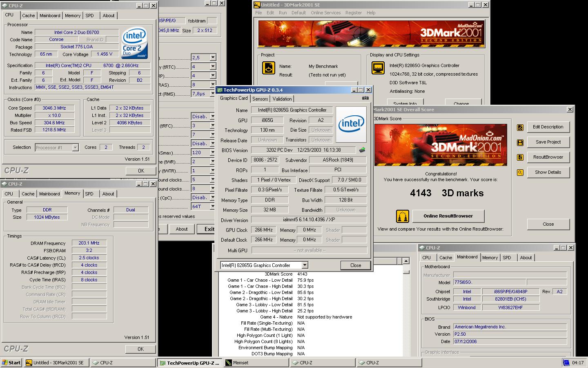Switch to the Untitled - 3DMark2001 SE taskbar item
Viewport: 588px width, 368px height.
[x=56, y=363]
